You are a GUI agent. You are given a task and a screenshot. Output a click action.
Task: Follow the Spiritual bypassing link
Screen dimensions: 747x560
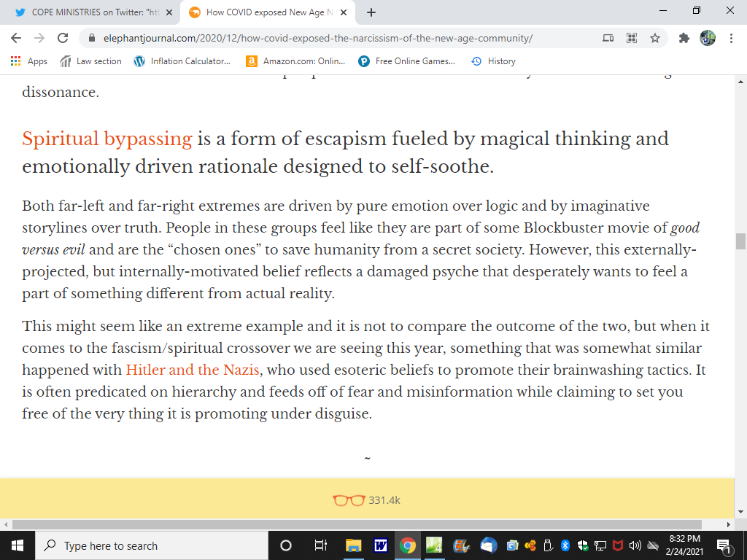click(107, 139)
